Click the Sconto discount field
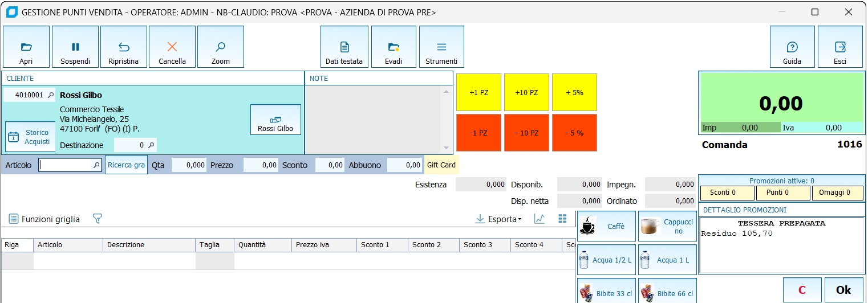 (x=330, y=165)
